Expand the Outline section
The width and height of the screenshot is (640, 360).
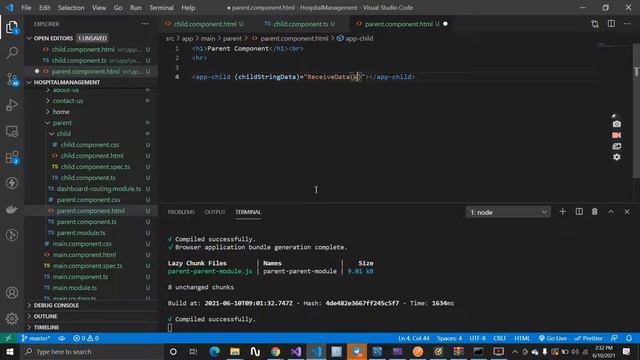45,316
